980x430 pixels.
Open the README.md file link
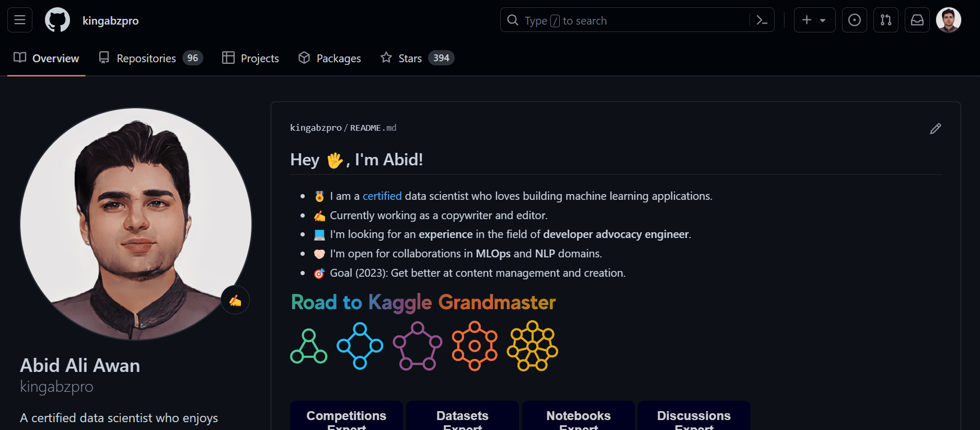(373, 128)
